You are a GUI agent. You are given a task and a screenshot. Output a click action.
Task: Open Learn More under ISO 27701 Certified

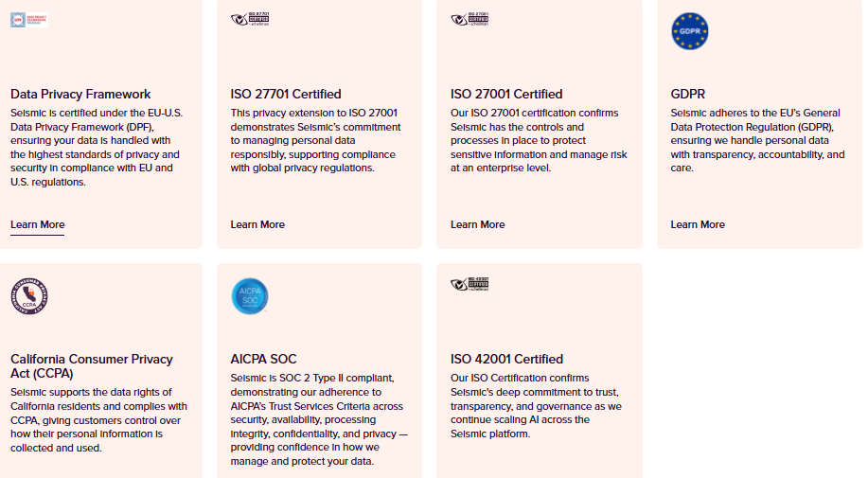pos(257,224)
